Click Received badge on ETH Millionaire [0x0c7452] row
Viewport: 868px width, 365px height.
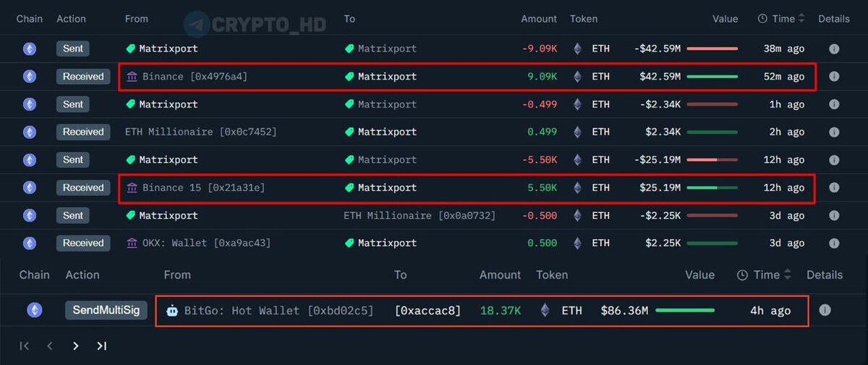83,132
